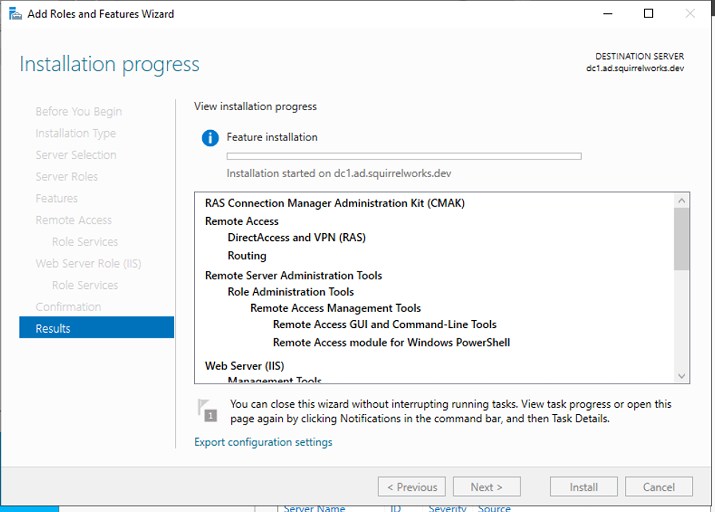
Task: Maximize the Add Roles and Features Wizard window
Action: pyautogui.click(x=648, y=14)
